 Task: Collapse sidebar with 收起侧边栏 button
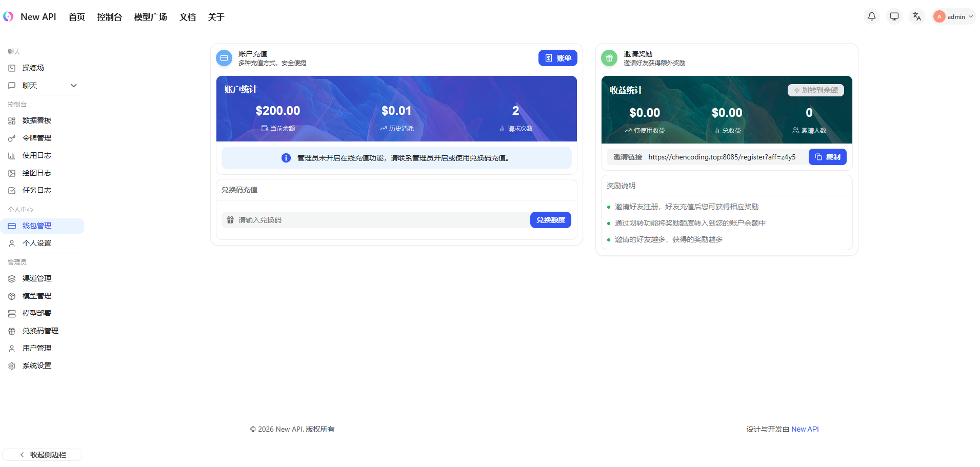coord(42,455)
